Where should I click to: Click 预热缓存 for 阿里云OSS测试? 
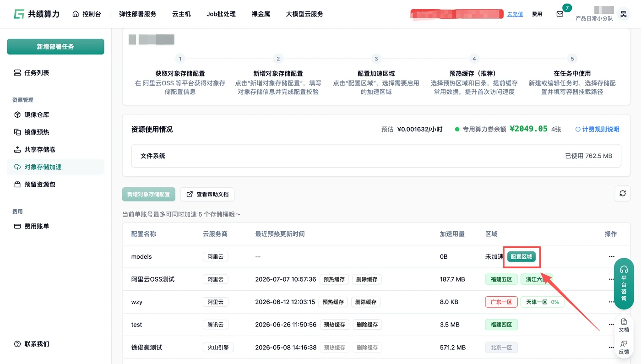click(334, 279)
